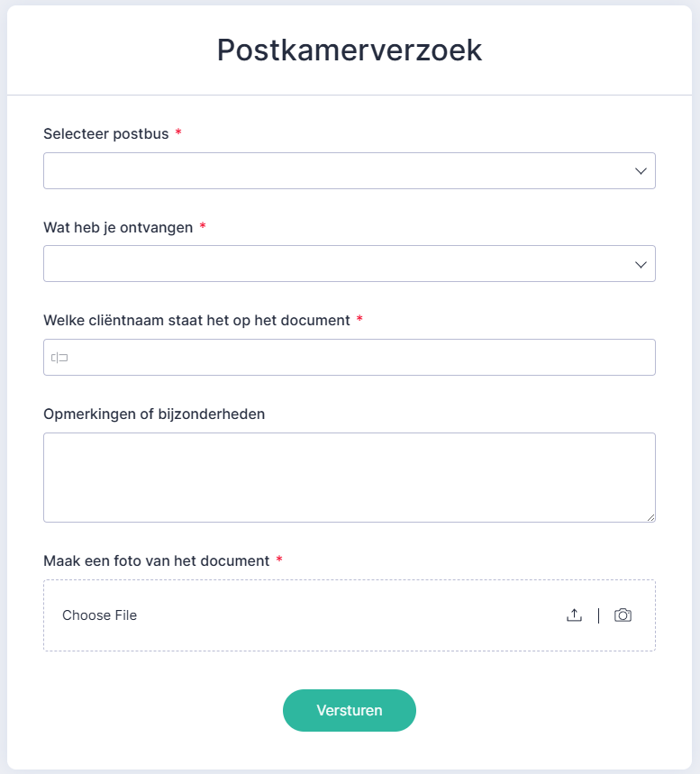Image resolution: width=700 pixels, height=774 pixels.
Task: Open the Selecteer postbus dropdown
Action: pos(350,171)
